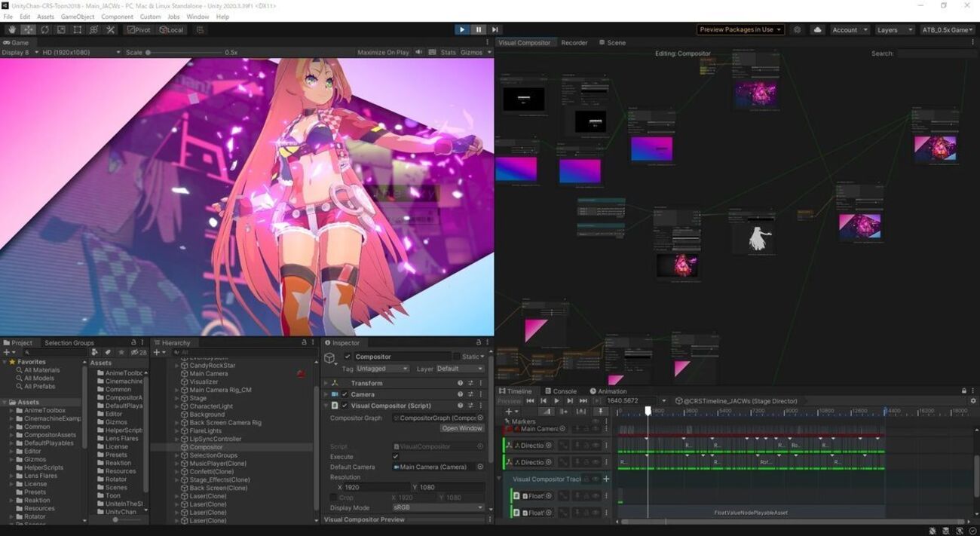980x536 pixels.
Task: Expand the CandyRockStar hierarchy item
Action: (177, 366)
